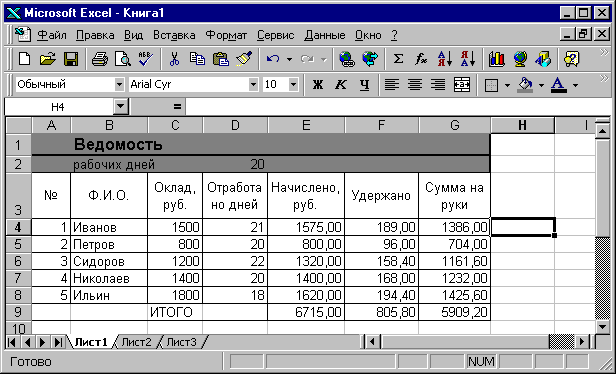Jump to the last sheet tab arrow
This screenshot has width=616, height=374.
(59, 342)
